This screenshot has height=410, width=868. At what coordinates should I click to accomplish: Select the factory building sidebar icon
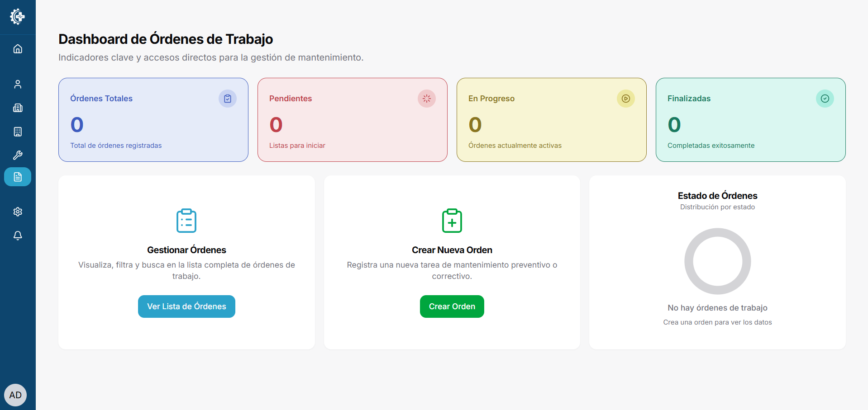coord(18,108)
